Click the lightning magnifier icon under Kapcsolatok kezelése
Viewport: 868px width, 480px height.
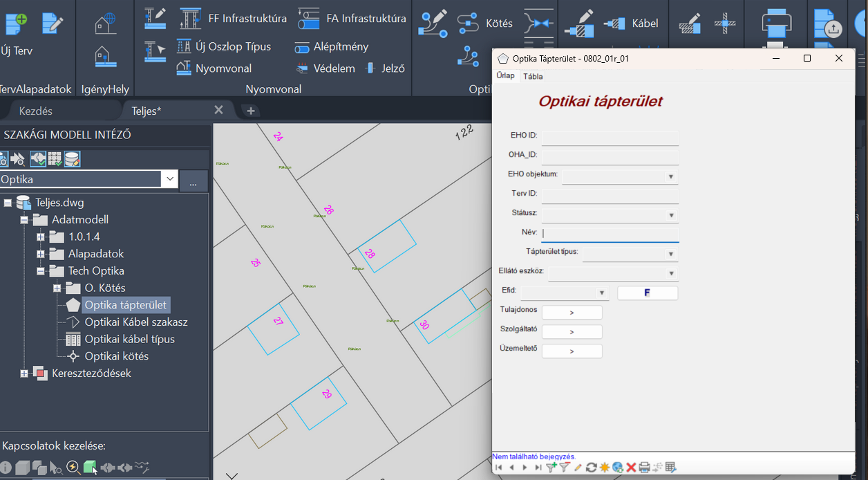click(x=73, y=468)
